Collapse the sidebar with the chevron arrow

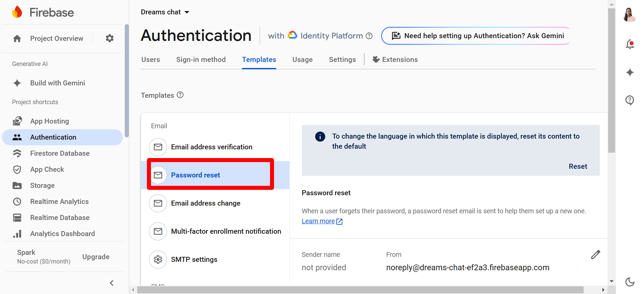pyautogui.click(x=112, y=283)
